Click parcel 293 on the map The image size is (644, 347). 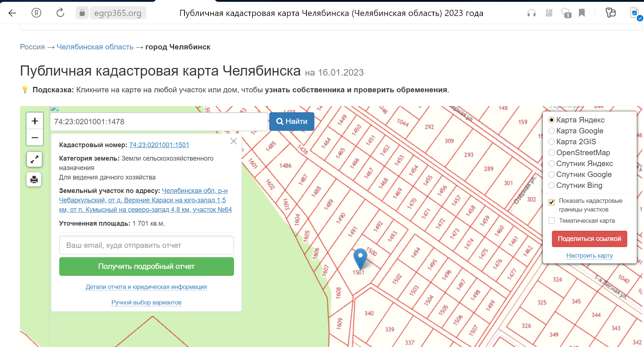coord(469,154)
